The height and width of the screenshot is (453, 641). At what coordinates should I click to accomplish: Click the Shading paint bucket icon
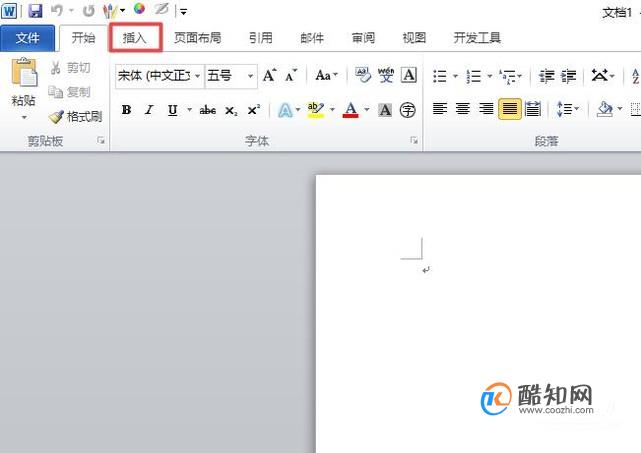point(605,109)
